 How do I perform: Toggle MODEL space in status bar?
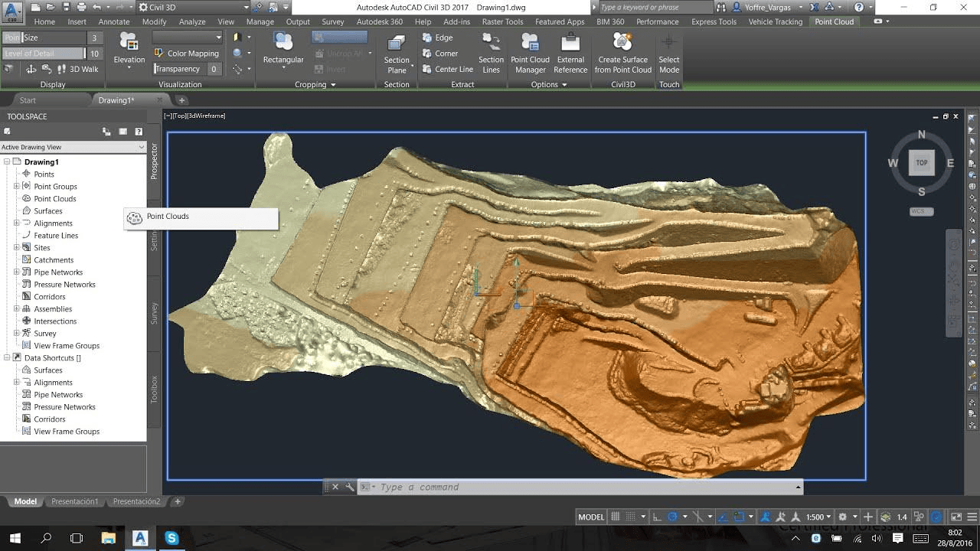(591, 517)
